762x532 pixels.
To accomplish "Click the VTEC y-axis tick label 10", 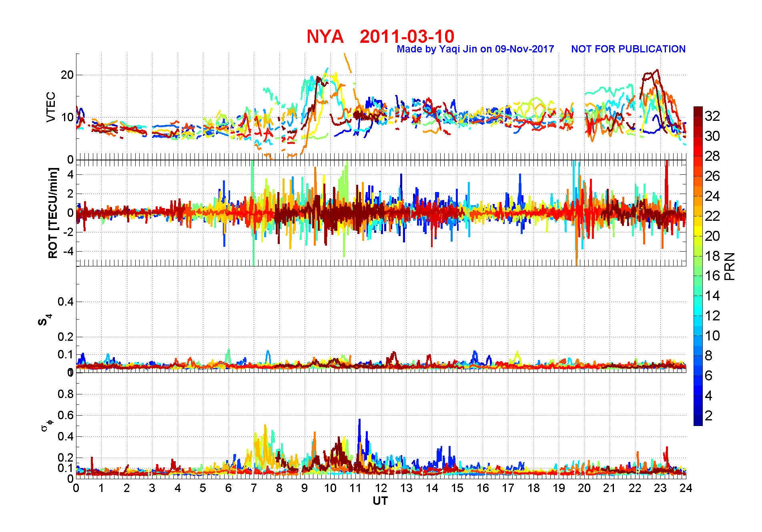I will tap(67, 117).
